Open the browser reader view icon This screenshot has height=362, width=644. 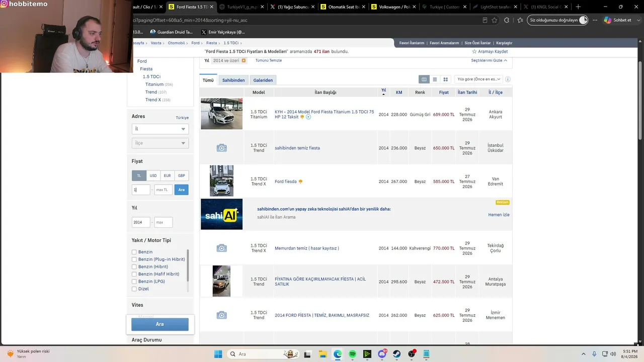pos(485,20)
